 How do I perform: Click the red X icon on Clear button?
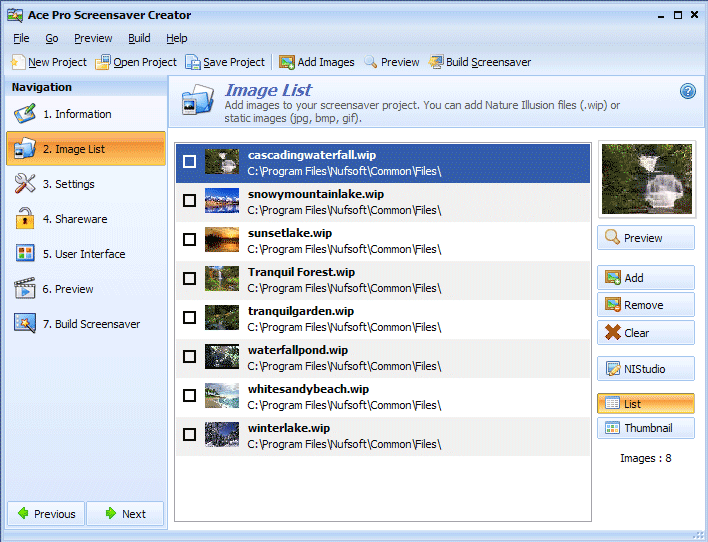point(613,332)
